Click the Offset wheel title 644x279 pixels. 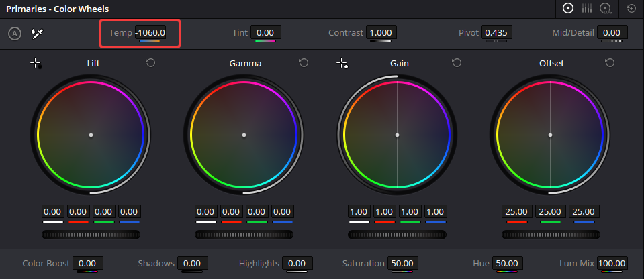[551, 63]
